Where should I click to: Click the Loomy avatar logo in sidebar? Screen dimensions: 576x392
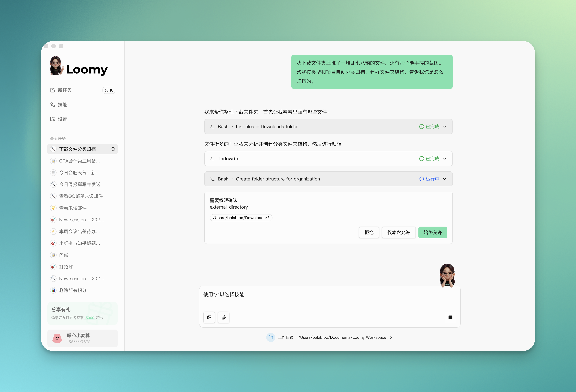coord(56,66)
